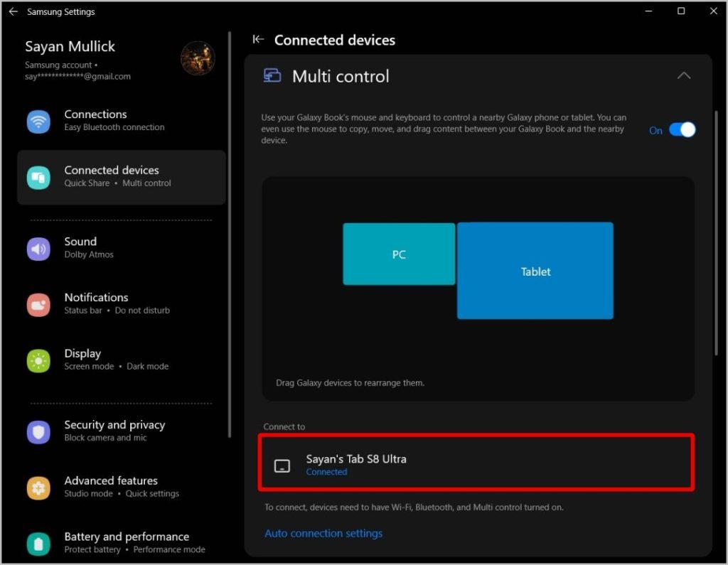Click the tablet icon beside Sayan's Tab S8 Ultra
Image resolution: width=728 pixels, height=565 pixels.
click(282, 466)
